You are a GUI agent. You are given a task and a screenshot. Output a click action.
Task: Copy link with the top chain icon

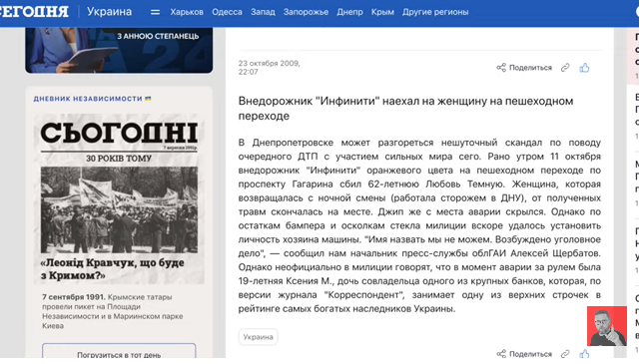pyautogui.click(x=565, y=68)
